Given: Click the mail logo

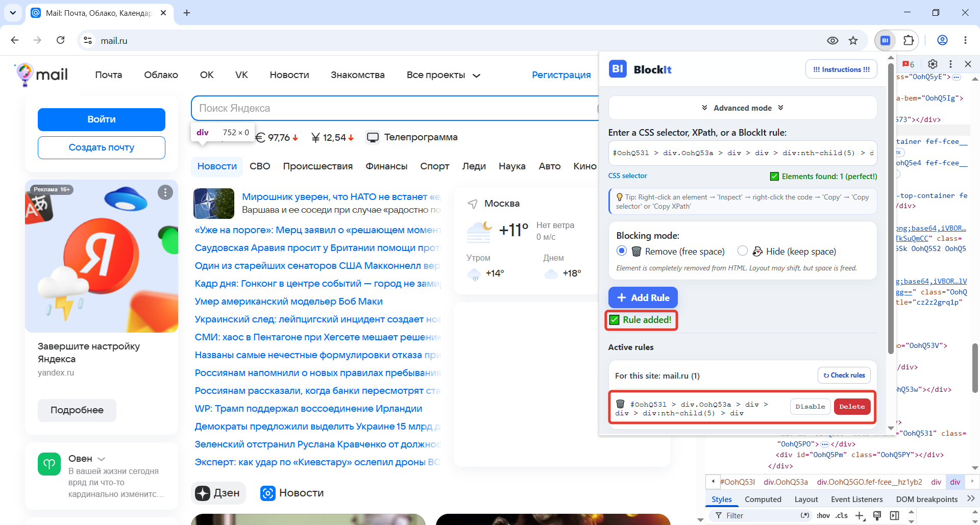Looking at the screenshot, I should click(41, 75).
